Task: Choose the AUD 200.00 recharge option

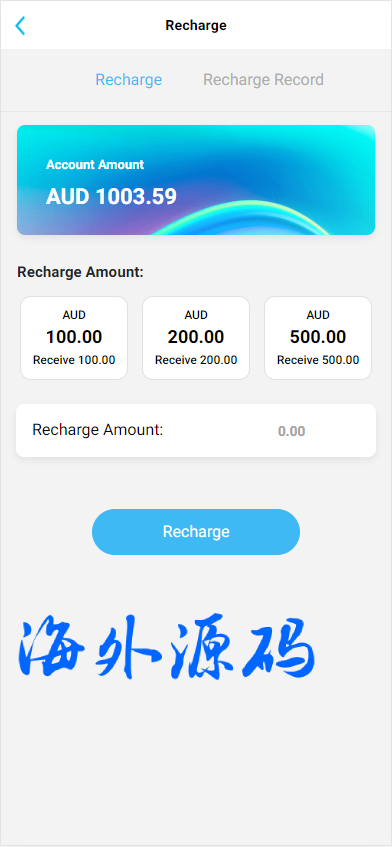Action: pos(196,338)
